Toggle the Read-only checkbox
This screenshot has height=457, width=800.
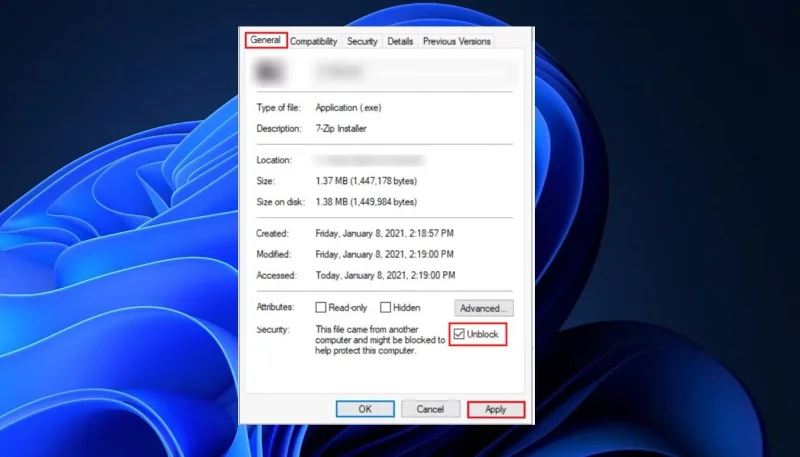(320, 308)
